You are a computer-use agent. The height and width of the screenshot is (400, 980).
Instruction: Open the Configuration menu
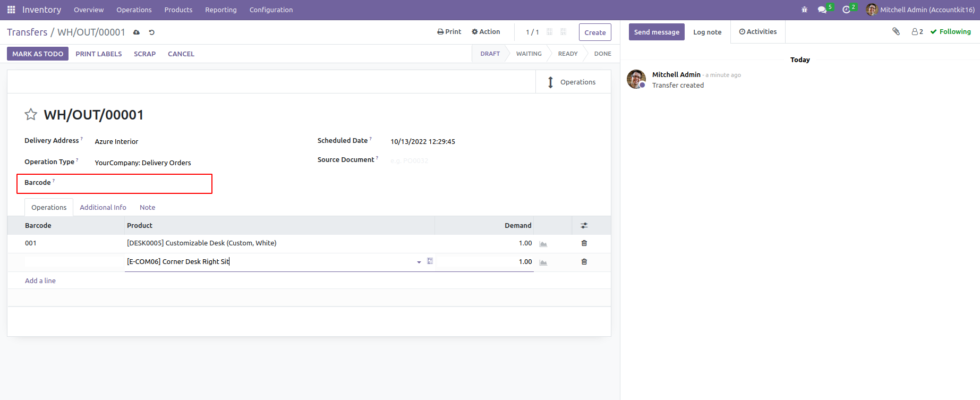271,10
